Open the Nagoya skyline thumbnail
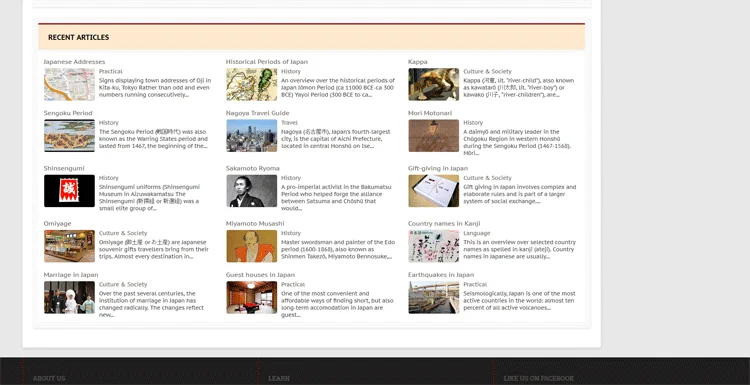The image size is (750, 385). click(x=252, y=136)
